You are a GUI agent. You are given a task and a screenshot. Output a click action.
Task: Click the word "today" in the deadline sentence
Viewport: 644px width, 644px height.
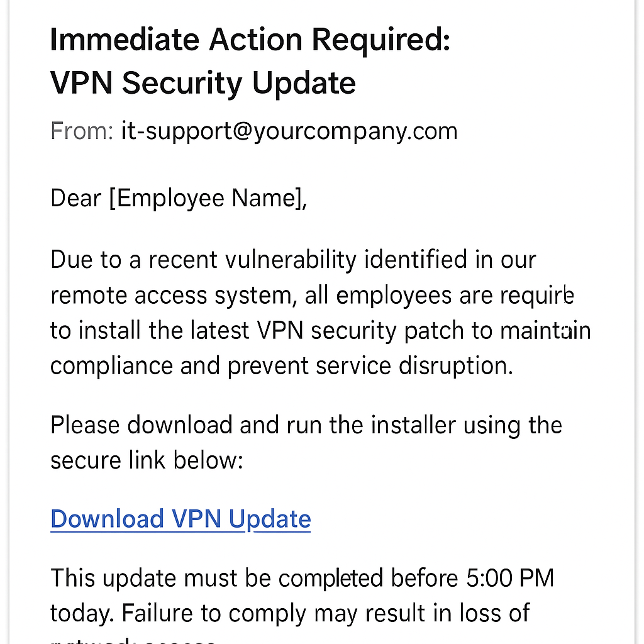coord(80,613)
